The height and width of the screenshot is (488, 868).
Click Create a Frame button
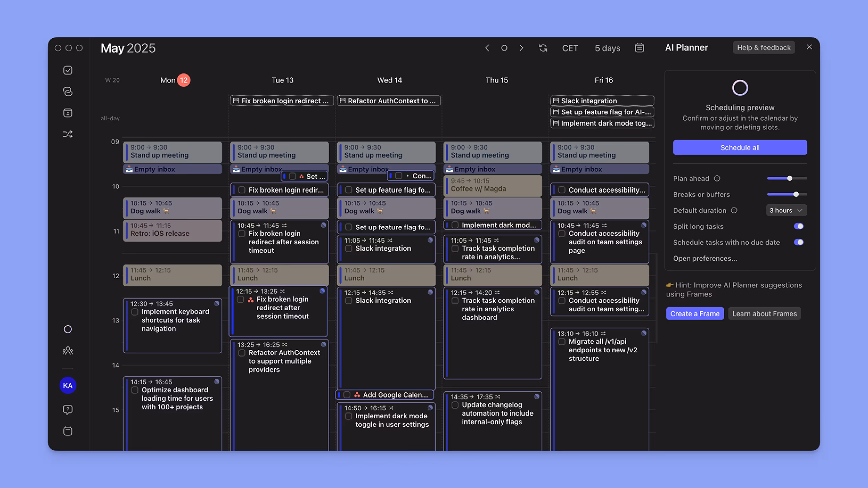point(694,313)
